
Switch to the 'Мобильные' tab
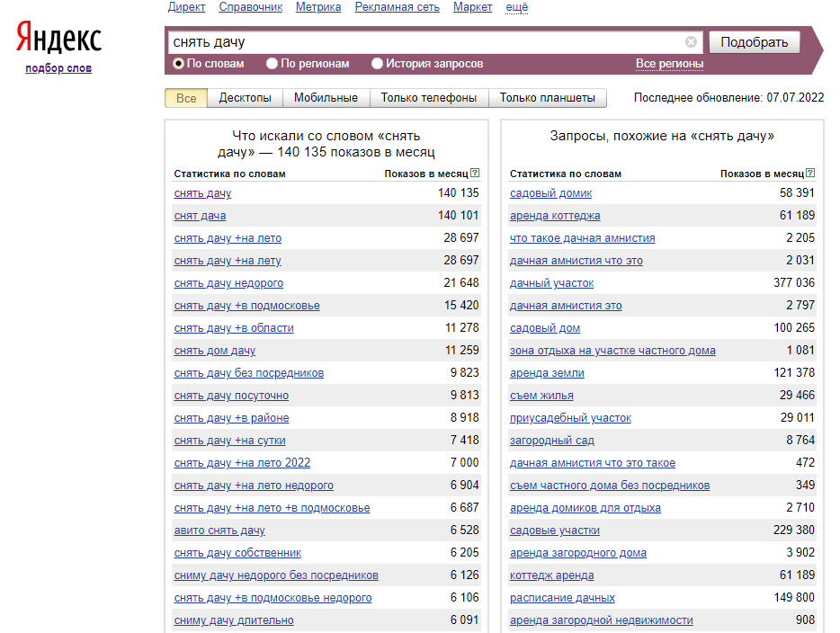click(326, 98)
